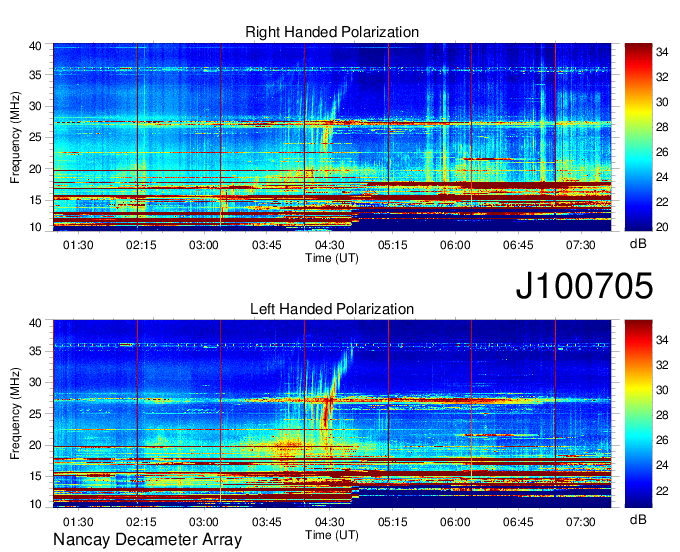This screenshot has width=680, height=552.
Task: Click the 06:45 tick on Right Handed time axis
Action: (518, 245)
